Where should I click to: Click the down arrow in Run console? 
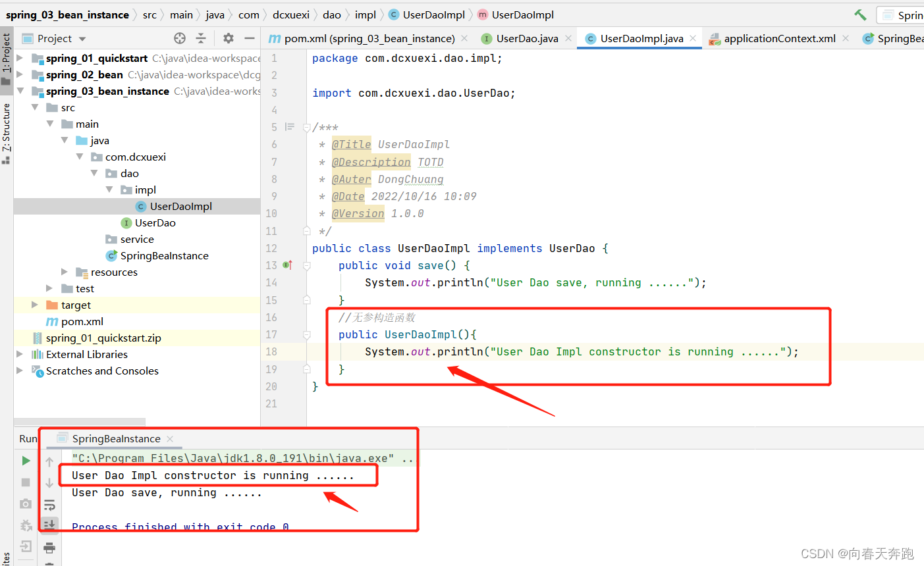(x=49, y=483)
